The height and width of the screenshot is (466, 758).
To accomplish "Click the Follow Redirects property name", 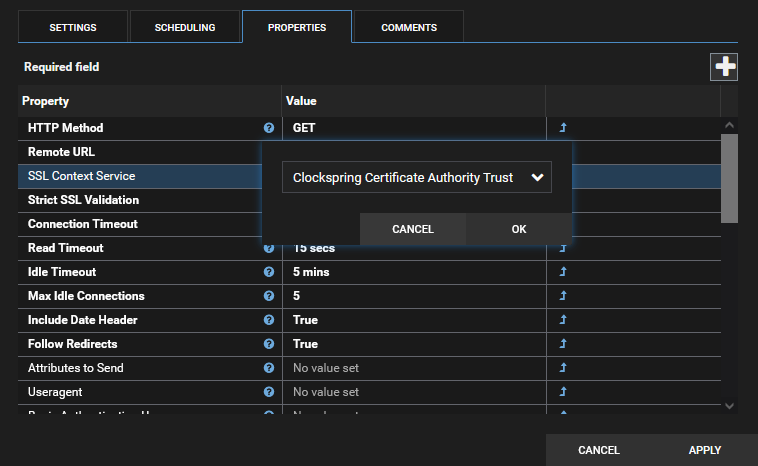I will pos(73,344).
